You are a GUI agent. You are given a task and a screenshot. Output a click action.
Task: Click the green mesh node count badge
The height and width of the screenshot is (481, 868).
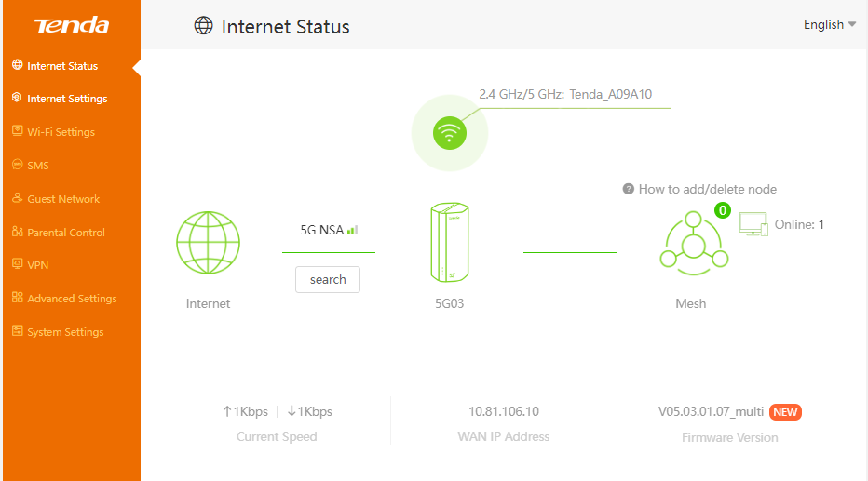[722, 211]
